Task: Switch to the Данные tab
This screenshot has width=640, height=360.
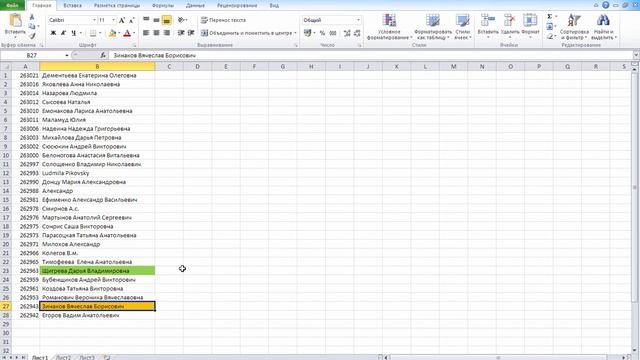Action: [196, 5]
